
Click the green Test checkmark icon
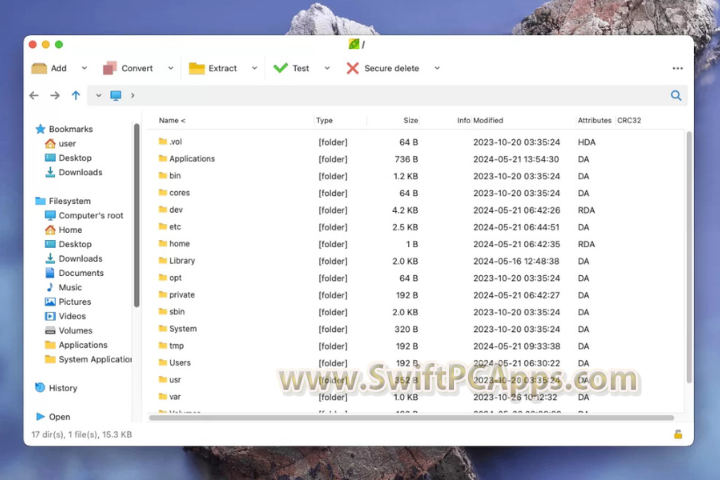click(x=281, y=68)
